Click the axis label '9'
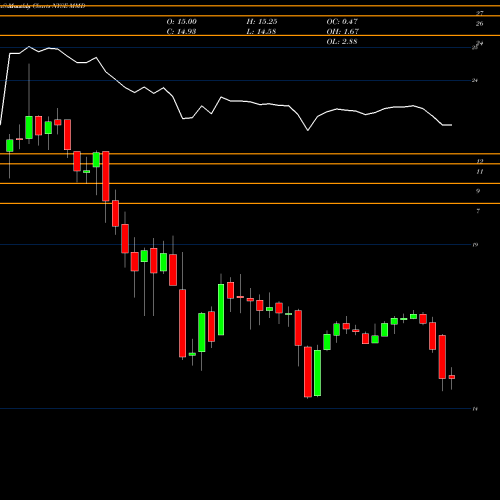Image resolution: width=500 pixels, height=500 pixels. (478, 191)
